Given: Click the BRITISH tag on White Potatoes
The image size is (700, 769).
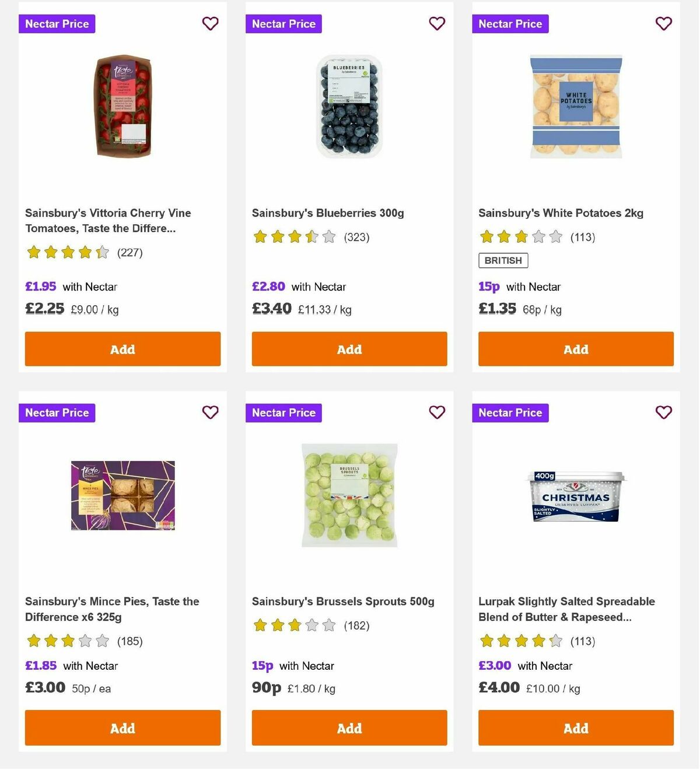Looking at the screenshot, I should point(503,260).
